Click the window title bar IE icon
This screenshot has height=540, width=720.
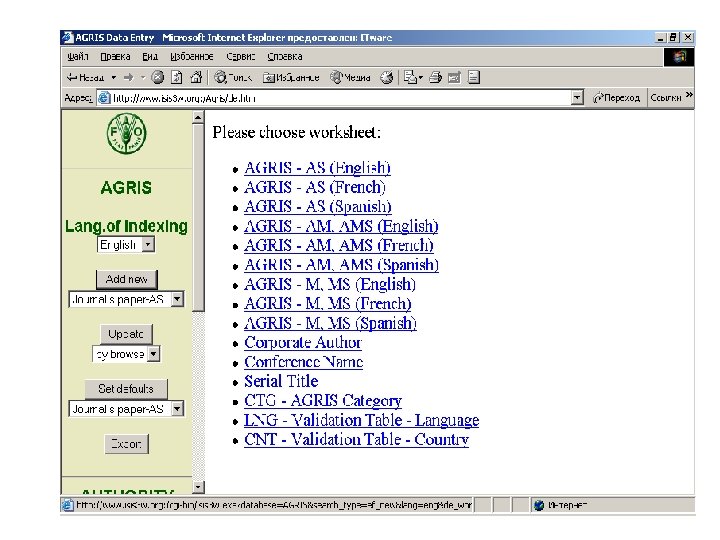tap(68, 37)
